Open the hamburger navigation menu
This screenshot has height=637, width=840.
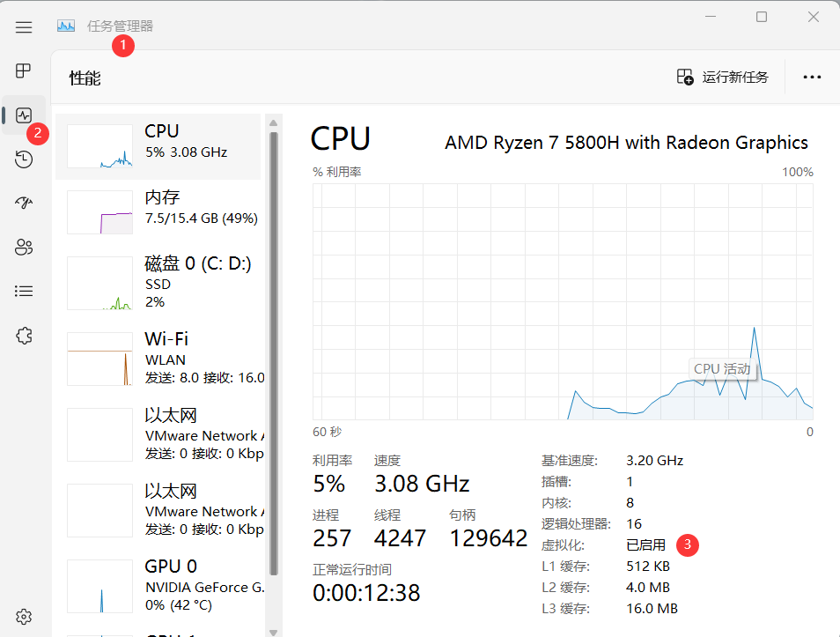(x=24, y=26)
